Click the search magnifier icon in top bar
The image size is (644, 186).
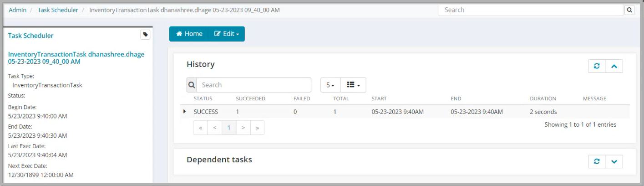(629, 10)
